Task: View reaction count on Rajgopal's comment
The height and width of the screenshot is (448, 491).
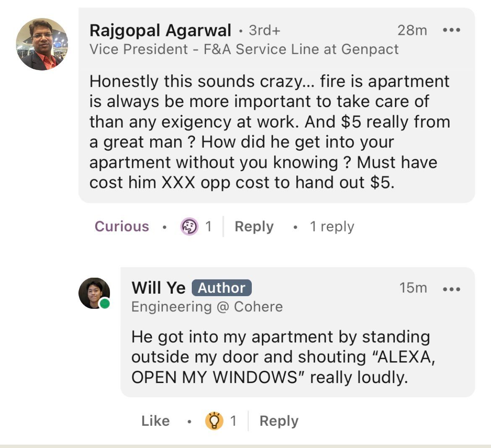Action: coord(208,227)
